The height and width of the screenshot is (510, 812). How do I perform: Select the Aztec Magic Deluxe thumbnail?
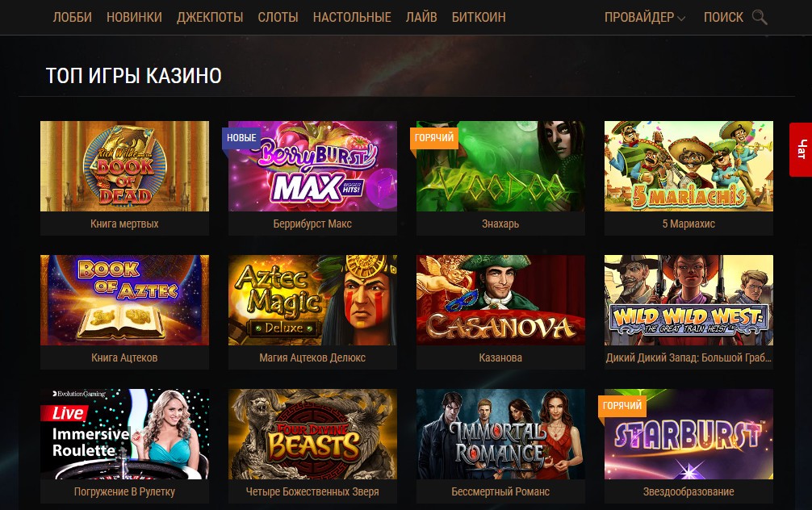pyautogui.click(x=313, y=300)
